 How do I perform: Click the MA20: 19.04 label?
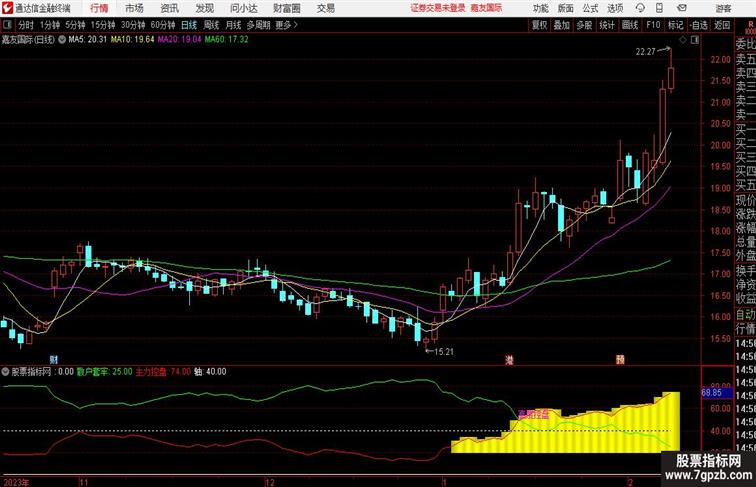coord(179,40)
